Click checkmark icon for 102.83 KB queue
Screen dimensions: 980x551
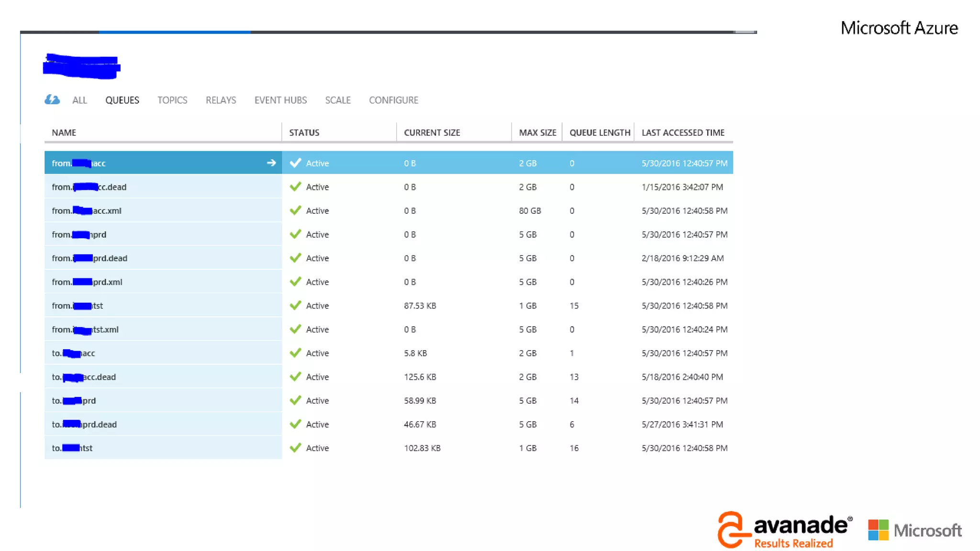pyautogui.click(x=295, y=448)
